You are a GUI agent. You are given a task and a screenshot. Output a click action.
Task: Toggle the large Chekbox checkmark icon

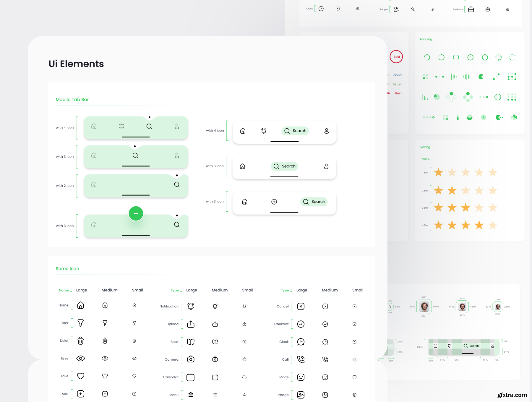(x=301, y=324)
